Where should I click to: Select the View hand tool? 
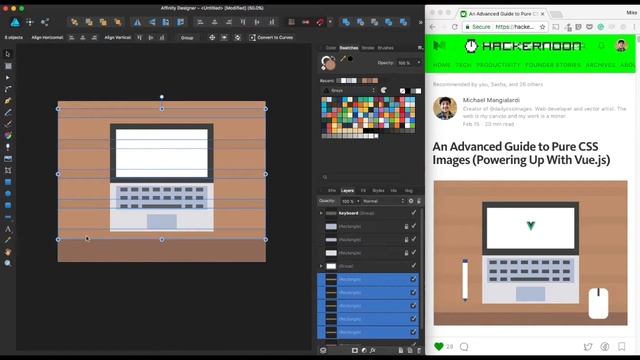tap(8, 252)
